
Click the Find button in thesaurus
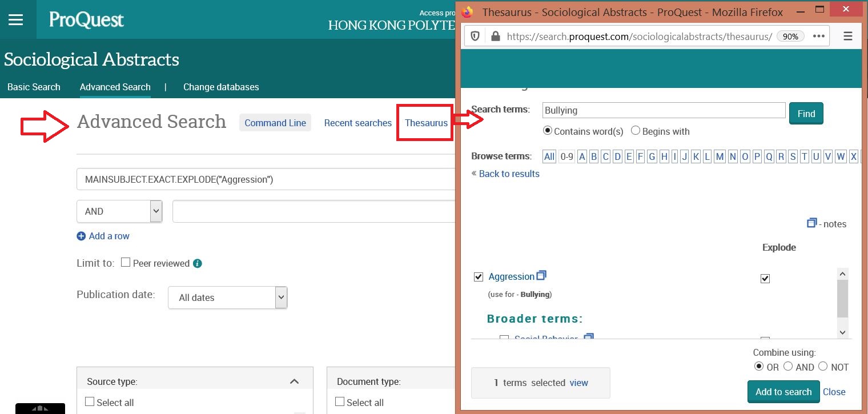click(x=806, y=113)
